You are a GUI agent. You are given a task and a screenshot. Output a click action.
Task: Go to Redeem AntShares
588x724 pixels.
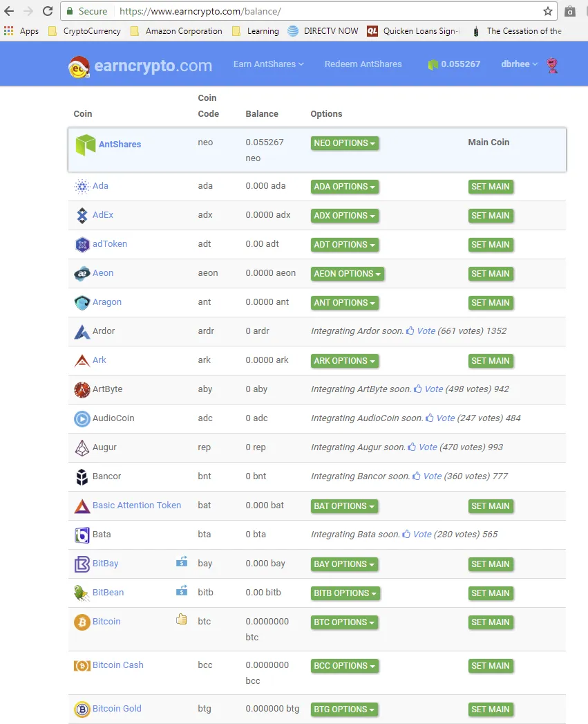pyautogui.click(x=363, y=64)
